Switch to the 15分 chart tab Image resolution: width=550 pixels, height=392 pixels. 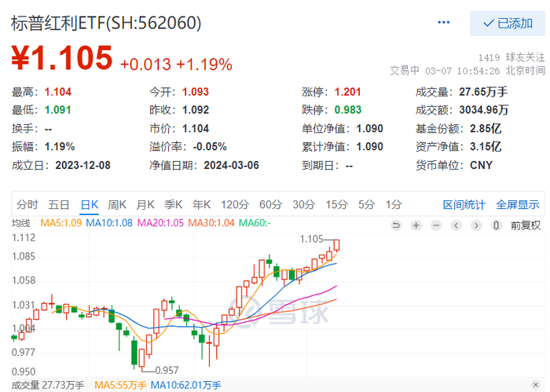point(337,204)
